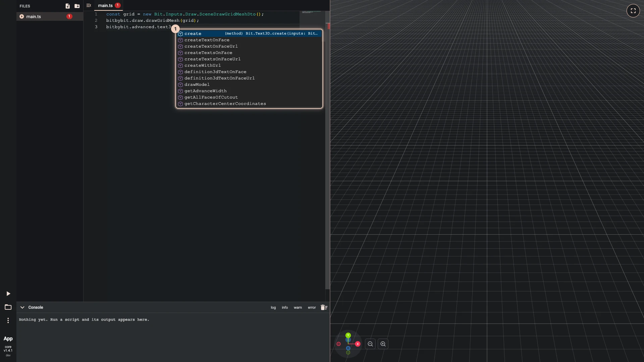Viewport: 644px width, 362px height.
Task: Run the script with the play button
Action: click(8, 294)
